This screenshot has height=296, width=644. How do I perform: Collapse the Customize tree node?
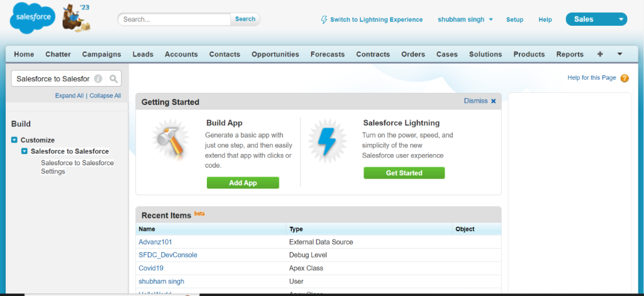[14, 140]
